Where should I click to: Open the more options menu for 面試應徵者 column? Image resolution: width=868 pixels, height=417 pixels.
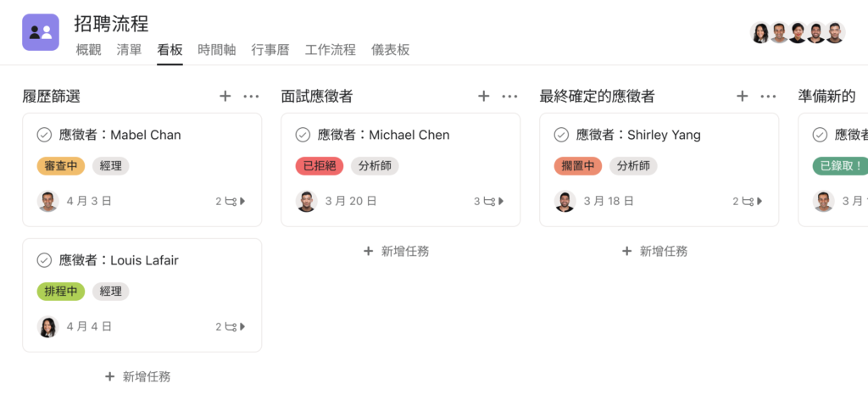coord(509,97)
